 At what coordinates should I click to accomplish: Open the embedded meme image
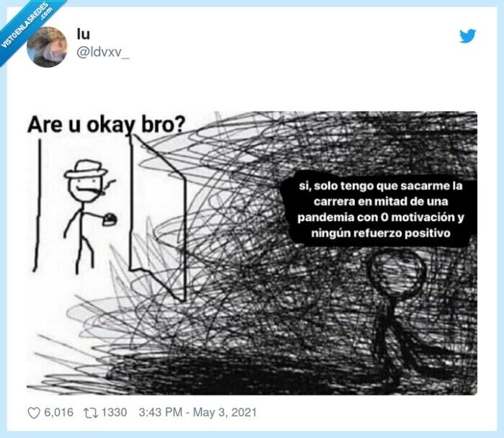pos(252,253)
